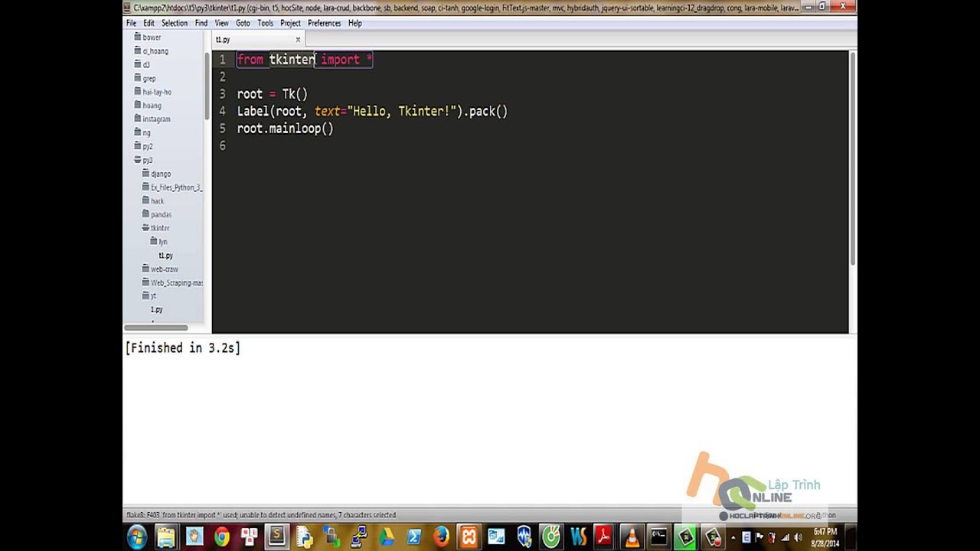
Task: Launch VLC media player from the taskbar
Action: [631, 536]
